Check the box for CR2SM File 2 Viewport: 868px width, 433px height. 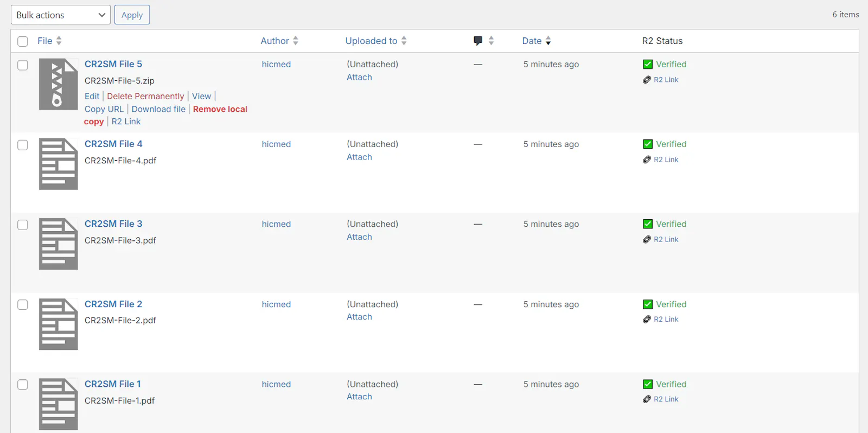click(x=23, y=304)
